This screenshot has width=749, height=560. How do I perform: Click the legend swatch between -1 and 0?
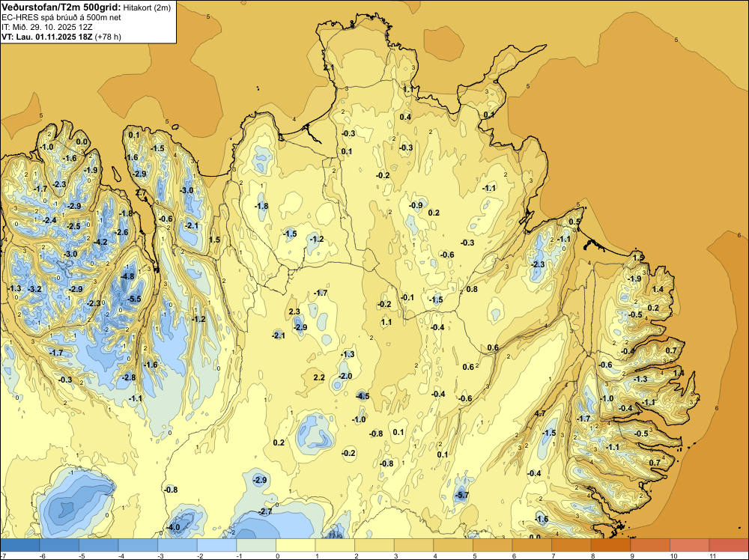256,545
